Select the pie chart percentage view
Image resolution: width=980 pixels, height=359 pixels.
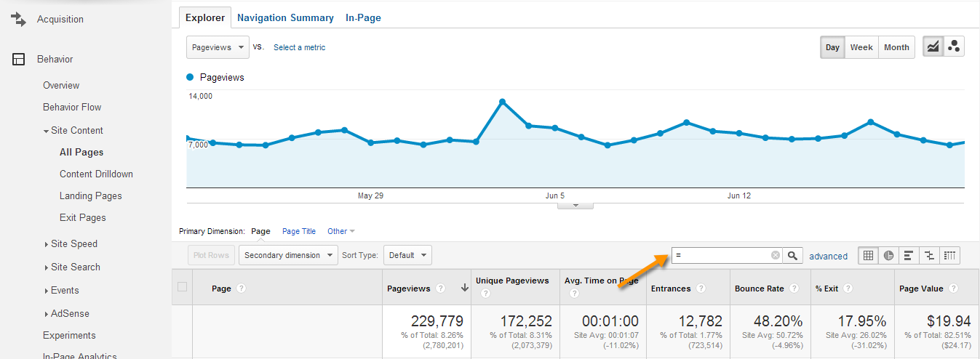click(888, 255)
